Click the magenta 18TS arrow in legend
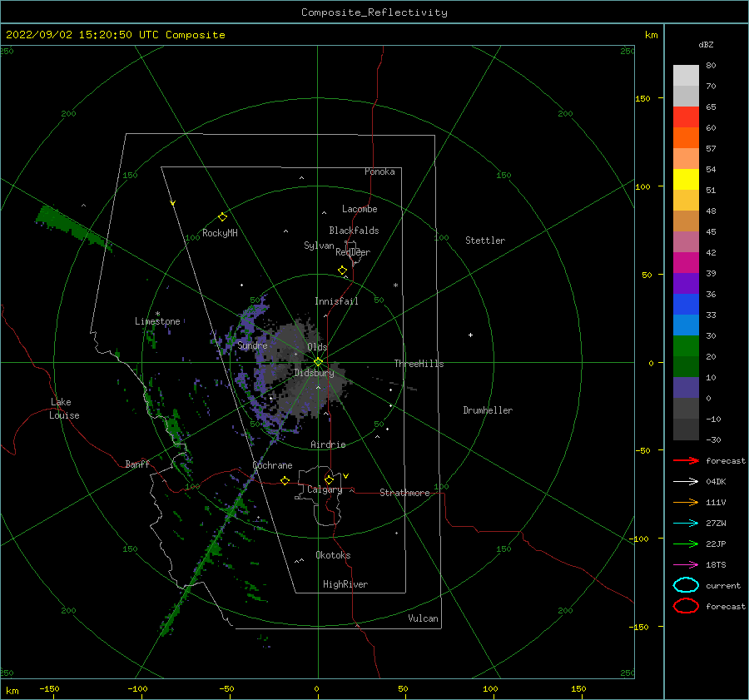The image size is (749, 700). coord(686,565)
